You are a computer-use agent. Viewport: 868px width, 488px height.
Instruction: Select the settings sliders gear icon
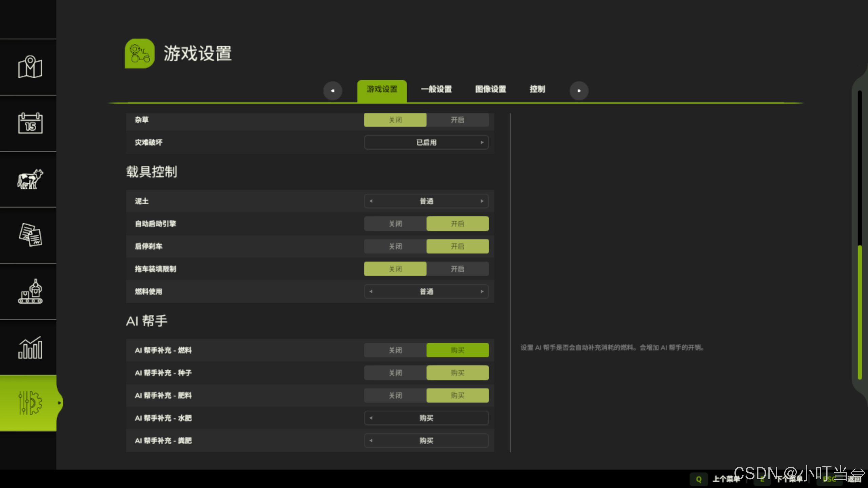coord(30,403)
